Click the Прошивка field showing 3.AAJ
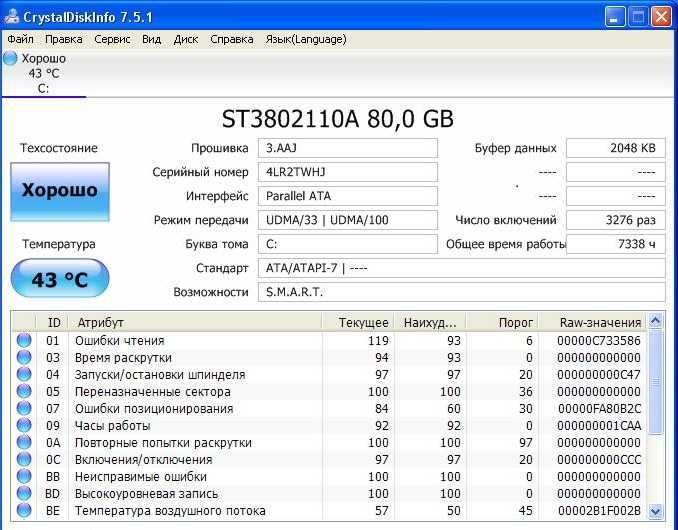This screenshot has width=678, height=530. (348, 148)
